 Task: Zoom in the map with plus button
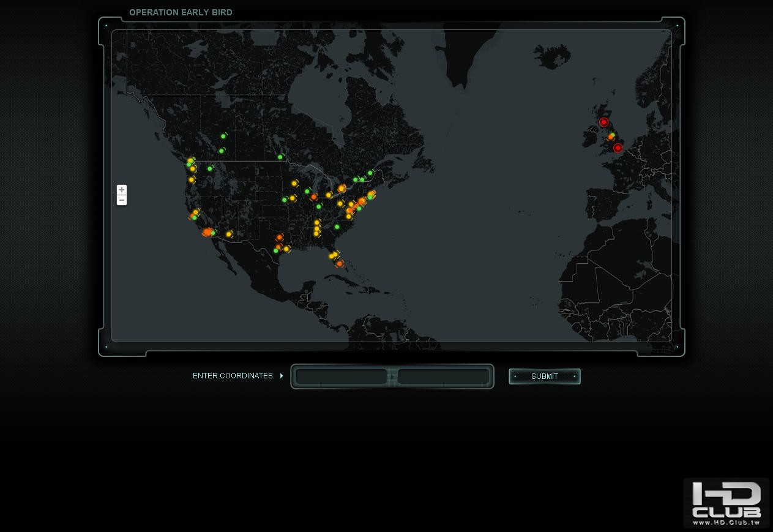point(122,190)
